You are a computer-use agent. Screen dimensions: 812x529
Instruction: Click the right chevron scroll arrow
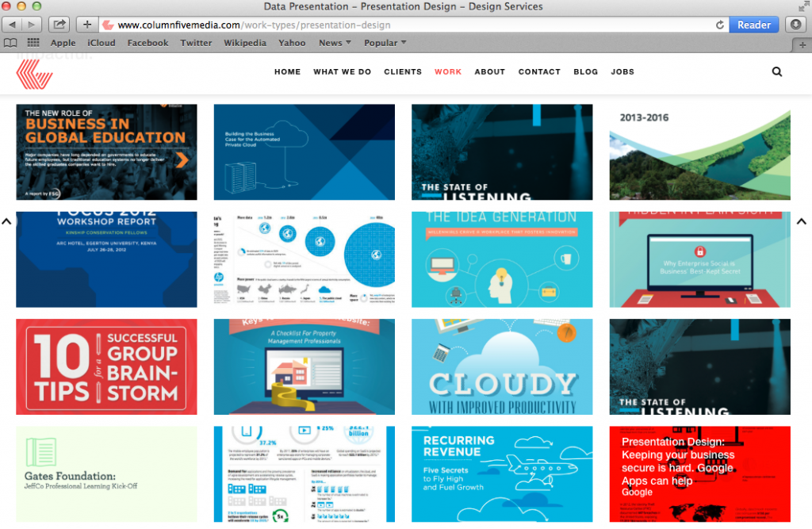coord(801,221)
